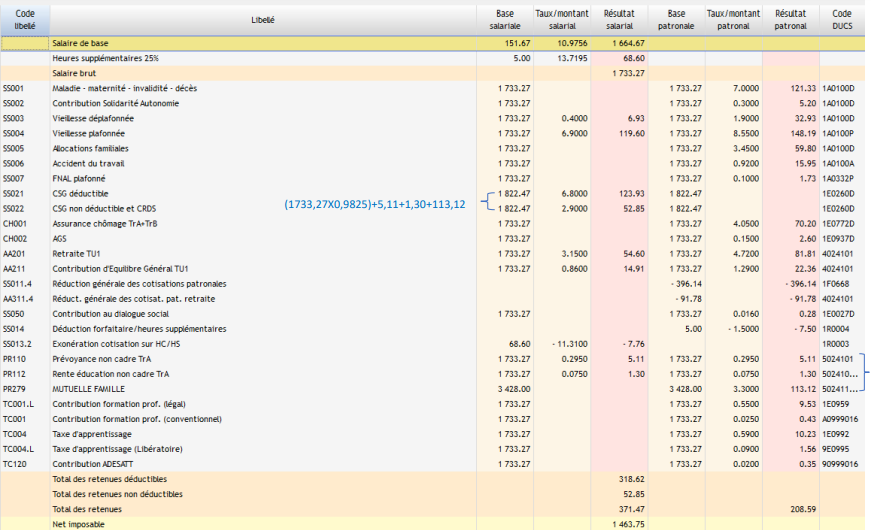This screenshot has width=871, height=530.
Task: Select the "Base salariale" column header
Action: tap(505, 19)
